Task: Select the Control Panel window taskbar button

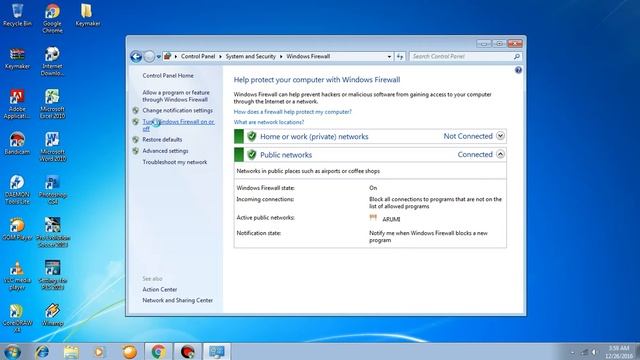Action: pyautogui.click(x=217, y=352)
